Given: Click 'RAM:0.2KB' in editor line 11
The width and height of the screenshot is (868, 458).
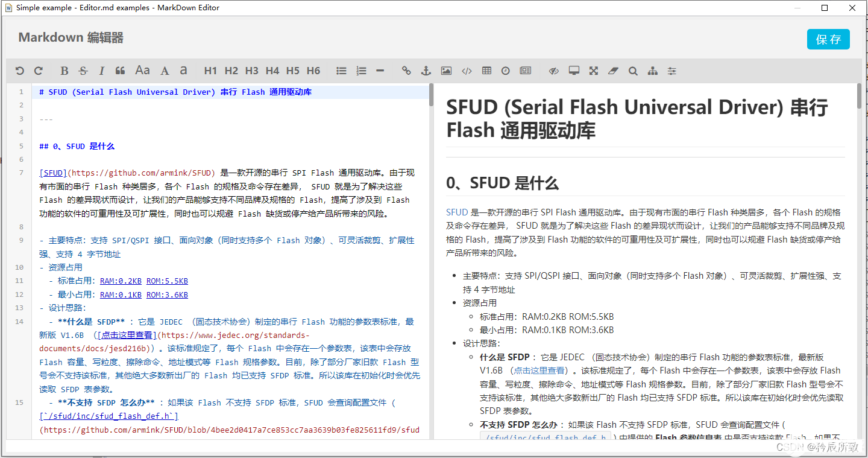Looking at the screenshot, I should click(x=121, y=281).
